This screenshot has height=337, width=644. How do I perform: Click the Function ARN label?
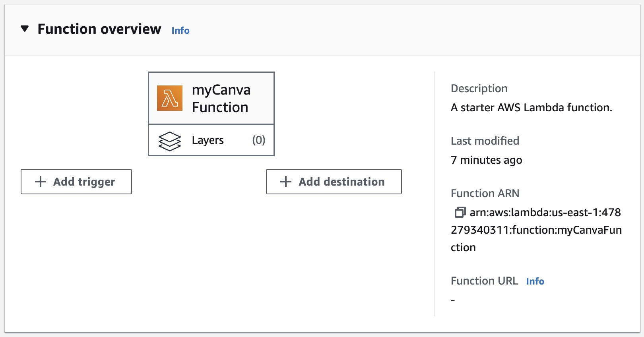tap(485, 193)
